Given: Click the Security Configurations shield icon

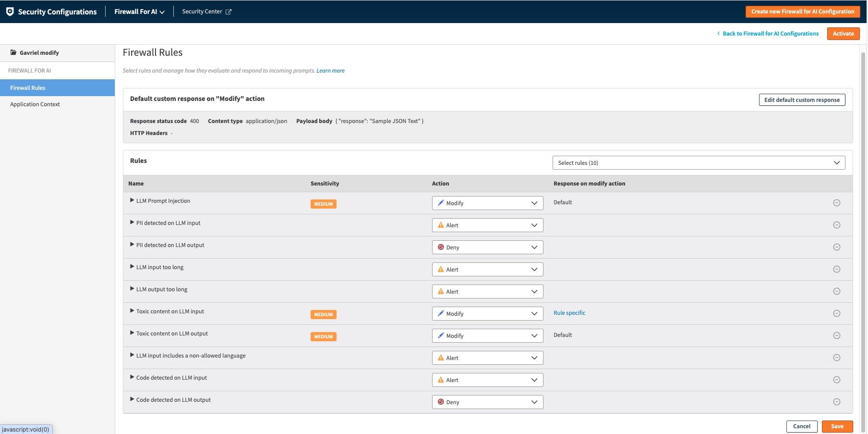Looking at the screenshot, I should pos(10,12).
